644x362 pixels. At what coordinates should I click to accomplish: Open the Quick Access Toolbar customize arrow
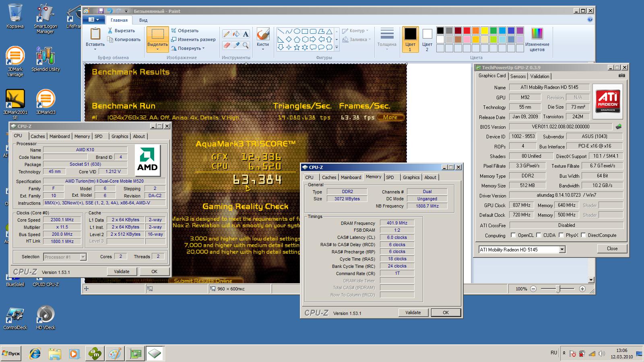tap(126, 11)
